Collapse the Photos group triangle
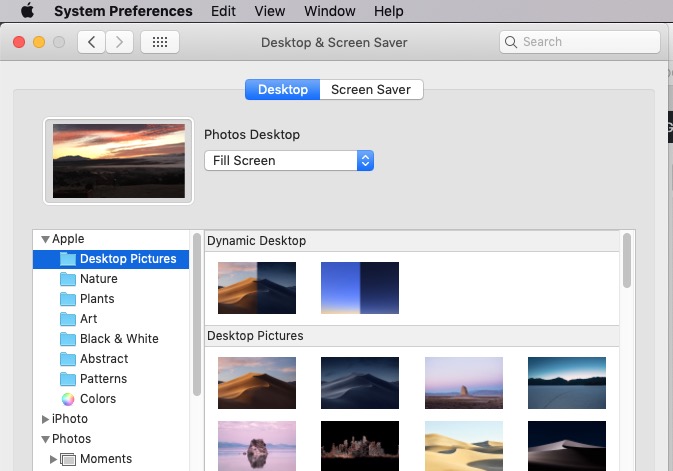The width and height of the screenshot is (673, 471). coord(45,439)
